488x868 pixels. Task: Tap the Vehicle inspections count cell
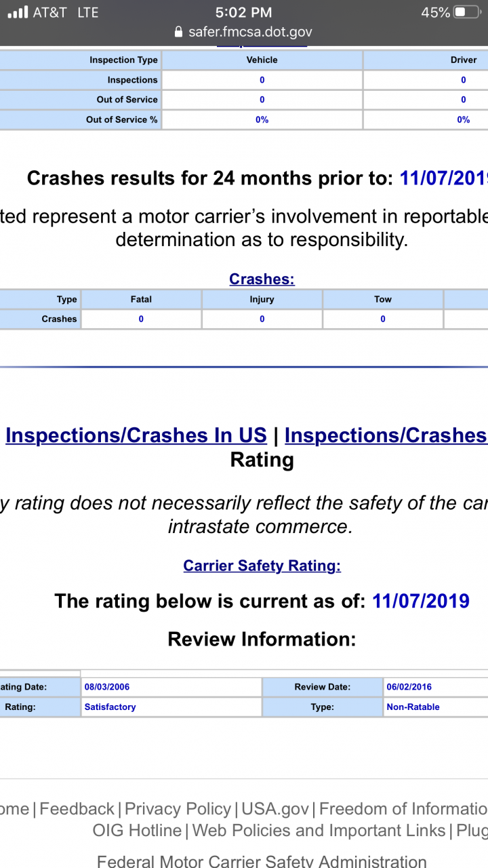(262, 80)
